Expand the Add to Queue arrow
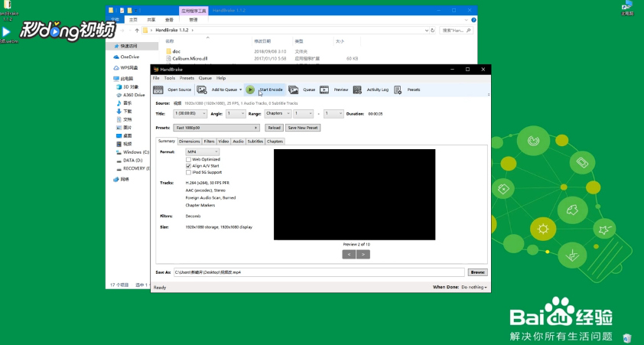 click(x=240, y=90)
